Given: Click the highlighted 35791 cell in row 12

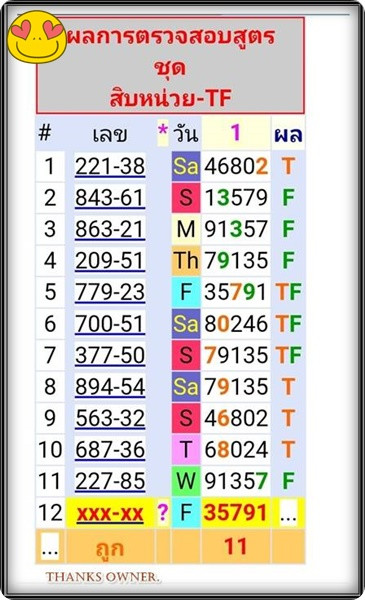Looking at the screenshot, I should click(236, 513).
